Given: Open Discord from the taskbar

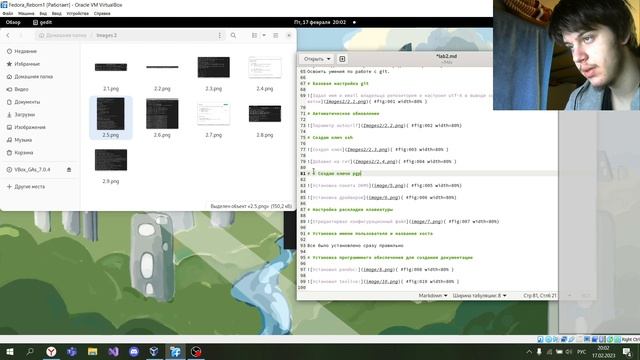Looking at the screenshot, I should 134,352.
